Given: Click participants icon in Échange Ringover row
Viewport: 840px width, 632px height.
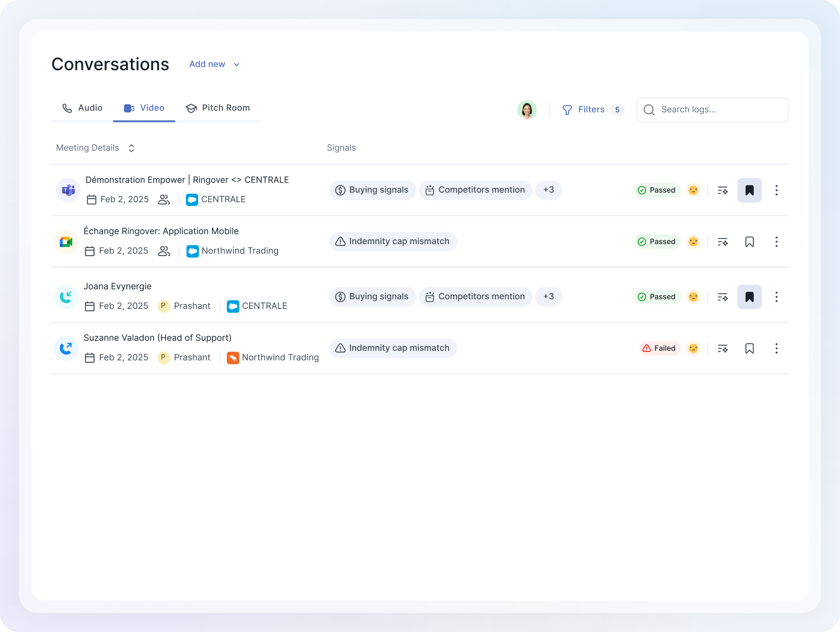Looking at the screenshot, I should pos(164,251).
